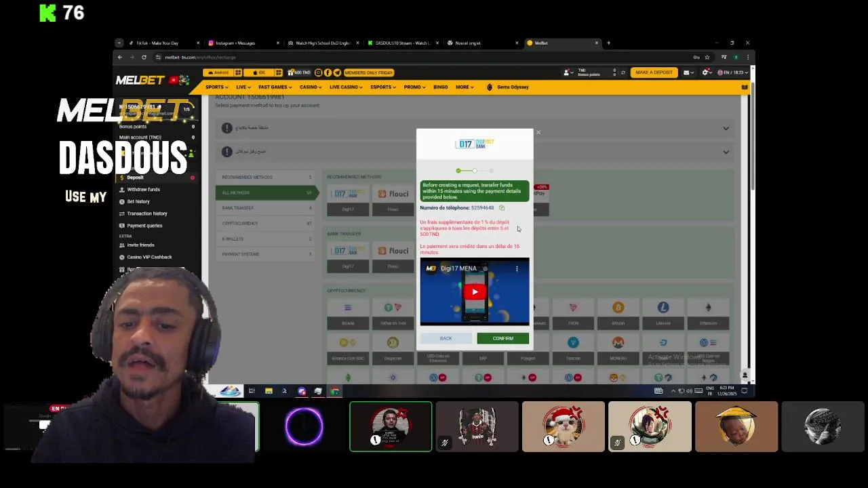The height and width of the screenshot is (488, 868).
Task: Open the Melbet Telegram icon
Action: [337, 73]
